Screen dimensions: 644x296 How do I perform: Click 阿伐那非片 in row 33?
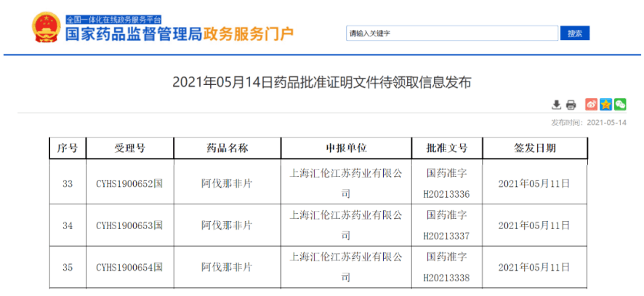[227, 184]
